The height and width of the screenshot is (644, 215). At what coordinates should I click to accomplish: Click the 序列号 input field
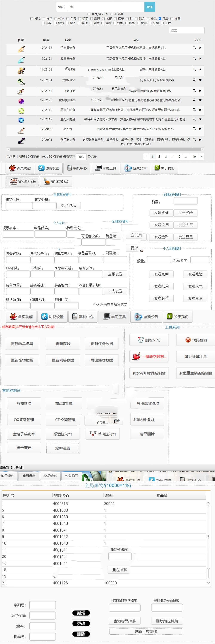pyautogui.click(x=43, y=605)
